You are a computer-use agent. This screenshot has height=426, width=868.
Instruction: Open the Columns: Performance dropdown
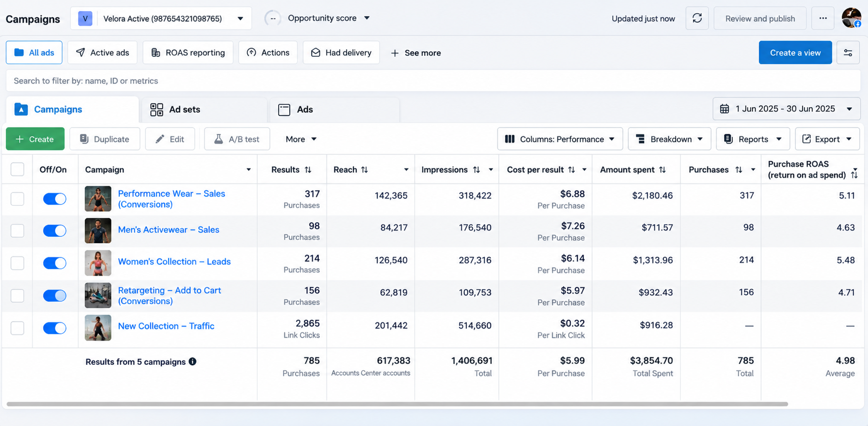[x=560, y=139]
